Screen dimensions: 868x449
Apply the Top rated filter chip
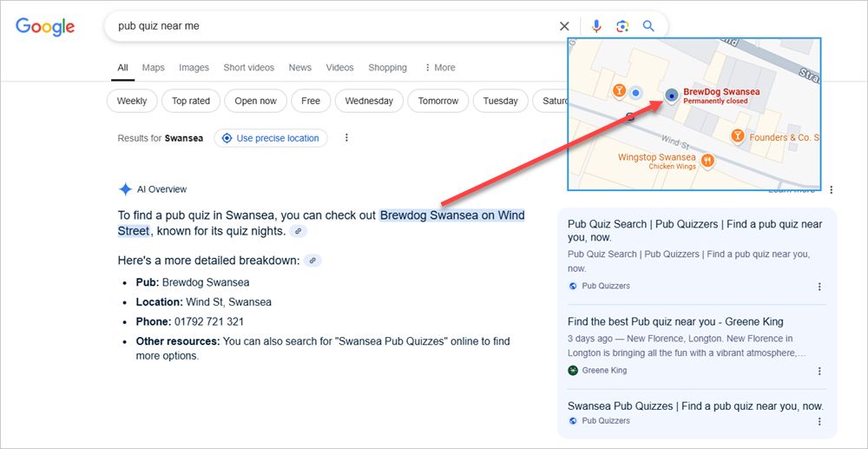(191, 101)
